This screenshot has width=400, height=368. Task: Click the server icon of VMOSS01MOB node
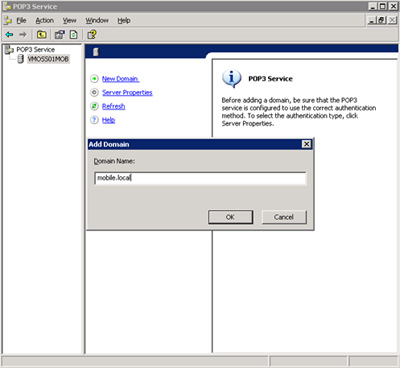pos(21,59)
